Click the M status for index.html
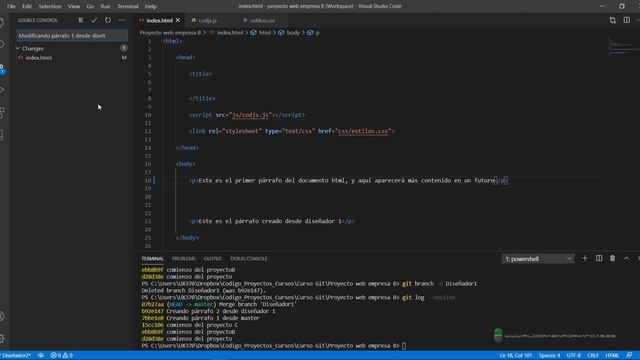 point(124,58)
